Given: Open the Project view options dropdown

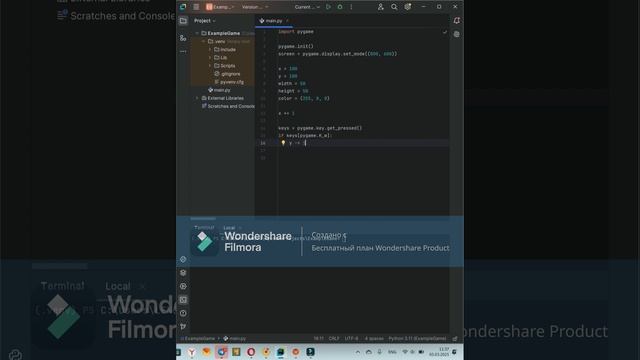Looking at the screenshot, I should click(x=204, y=21).
